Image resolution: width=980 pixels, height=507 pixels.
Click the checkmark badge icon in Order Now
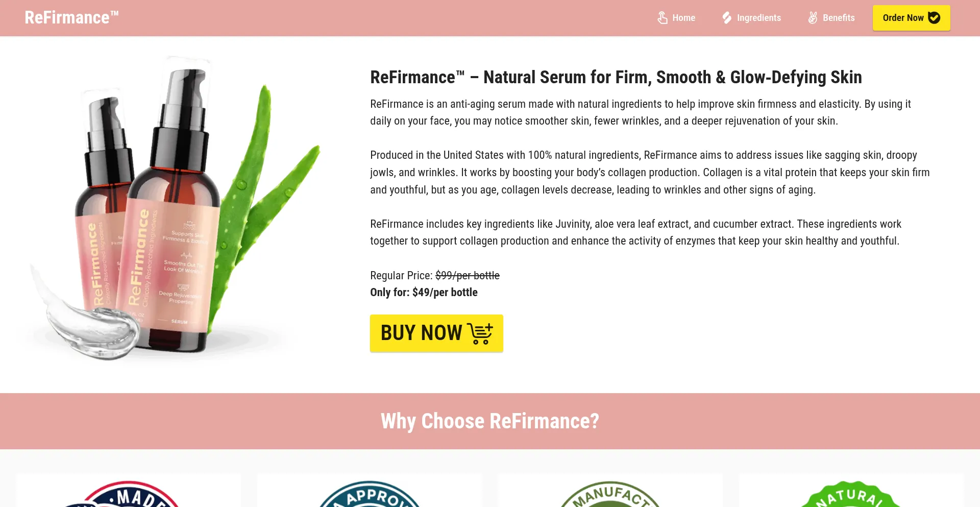(x=934, y=18)
